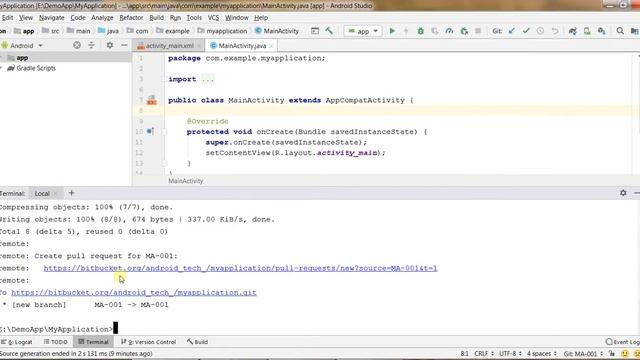Click Git update project blue arrow

(x=511, y=31)
